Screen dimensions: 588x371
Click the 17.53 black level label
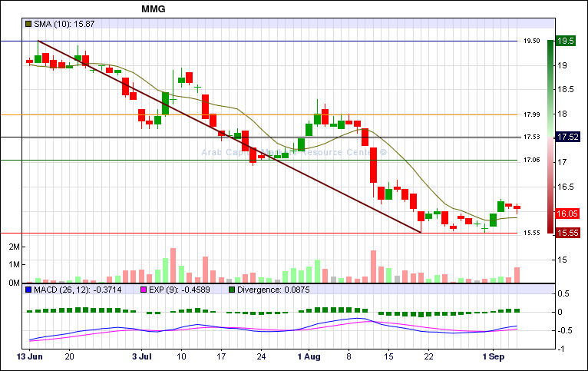click(532, 137)
